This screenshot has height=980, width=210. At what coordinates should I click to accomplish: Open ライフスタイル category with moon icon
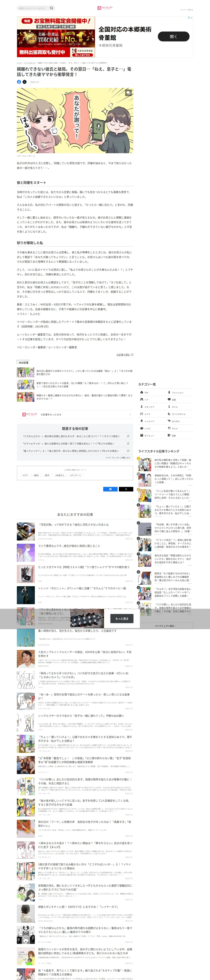[x=180, y=414]
